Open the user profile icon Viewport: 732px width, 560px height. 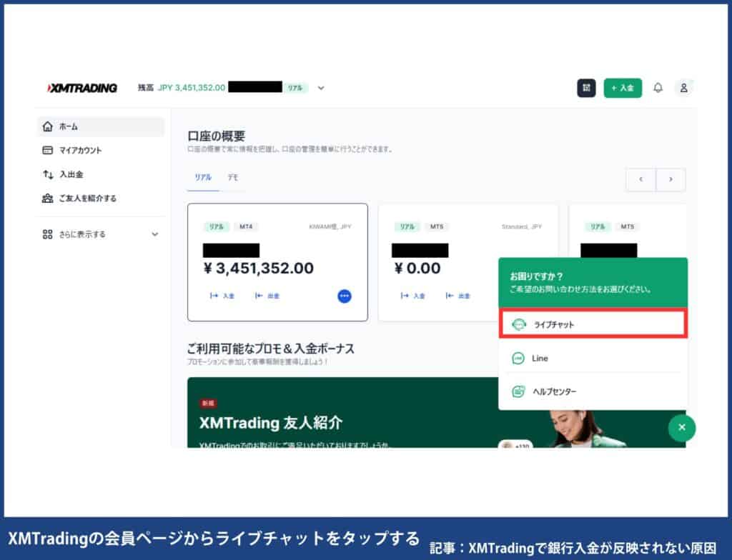pyautogui.click(x=683, y=88)
